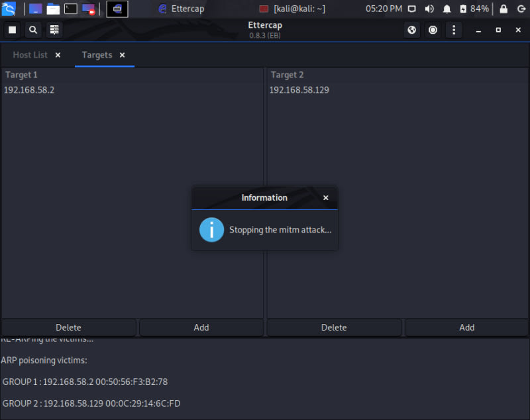Click the stop MITM circular icon

tap(433, 30)
